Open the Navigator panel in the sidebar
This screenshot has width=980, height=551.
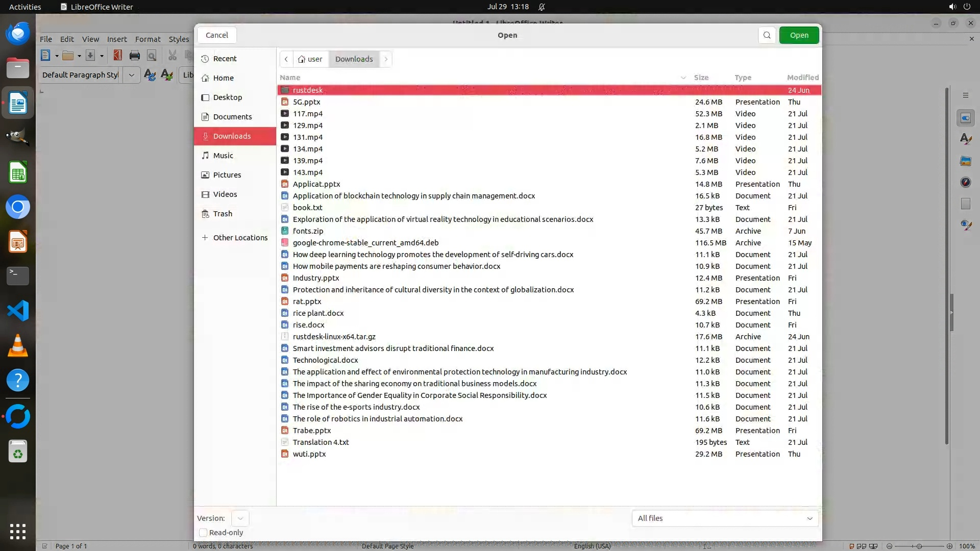click(x=965, y=182)
